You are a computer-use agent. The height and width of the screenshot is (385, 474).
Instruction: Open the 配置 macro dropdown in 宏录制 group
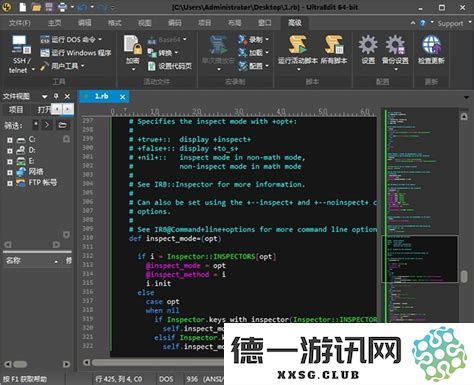pyautogui.click(x=267, y=66)
